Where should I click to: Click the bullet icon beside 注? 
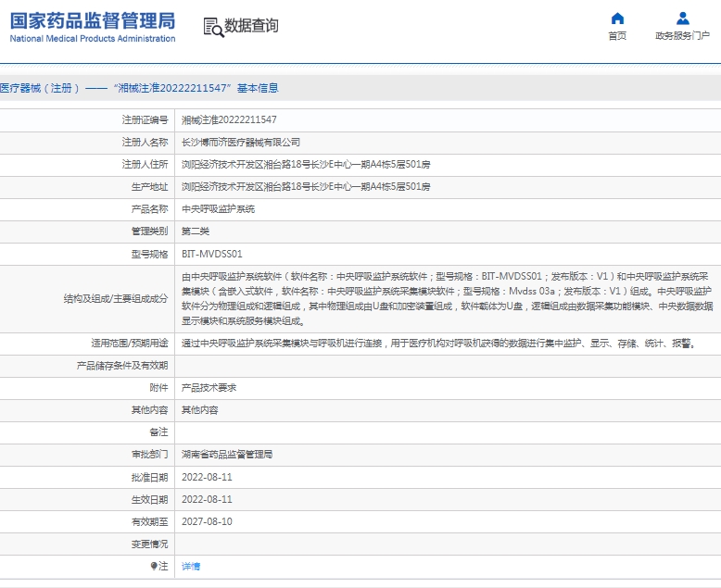[154, 566]
